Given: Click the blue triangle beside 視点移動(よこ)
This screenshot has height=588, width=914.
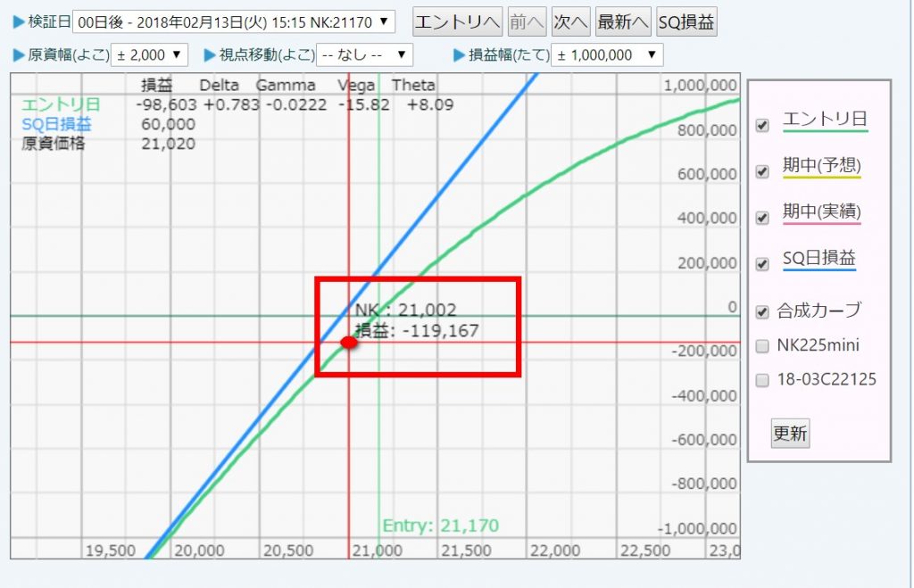Looking at the screenshot, I should 210,54.
